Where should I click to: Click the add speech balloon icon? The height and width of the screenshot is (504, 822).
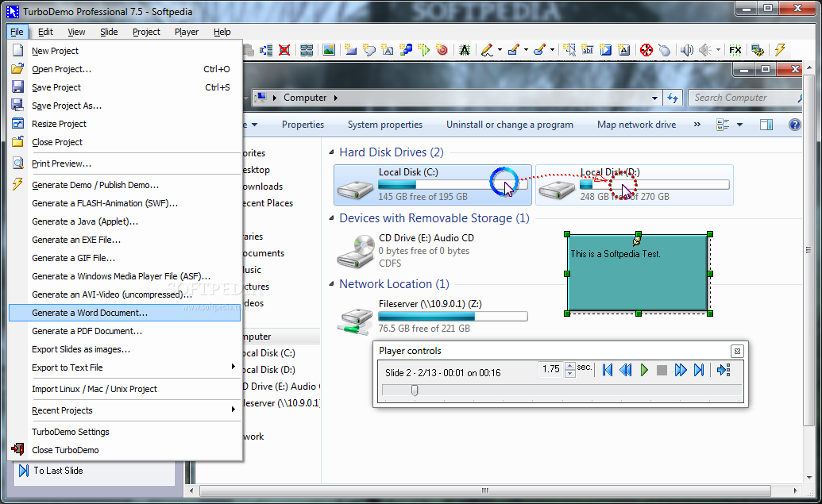pyautogui.click(x=369, y=50)
